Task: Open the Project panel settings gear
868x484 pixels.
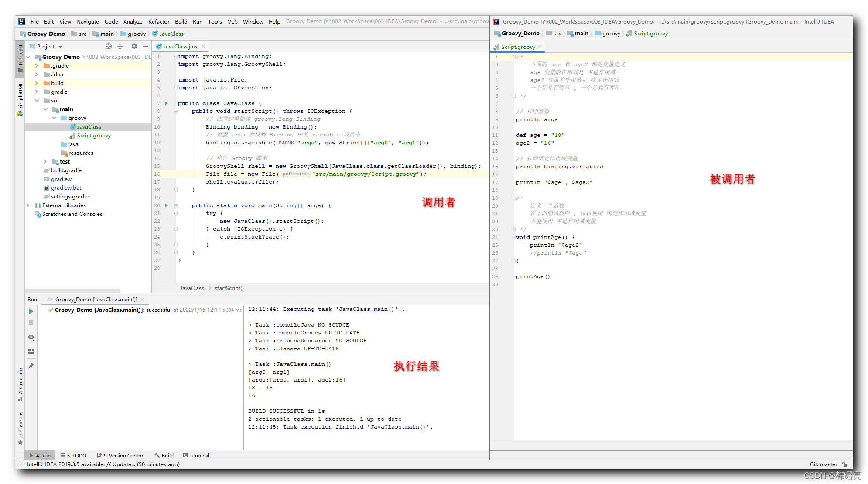Action: 134,46
